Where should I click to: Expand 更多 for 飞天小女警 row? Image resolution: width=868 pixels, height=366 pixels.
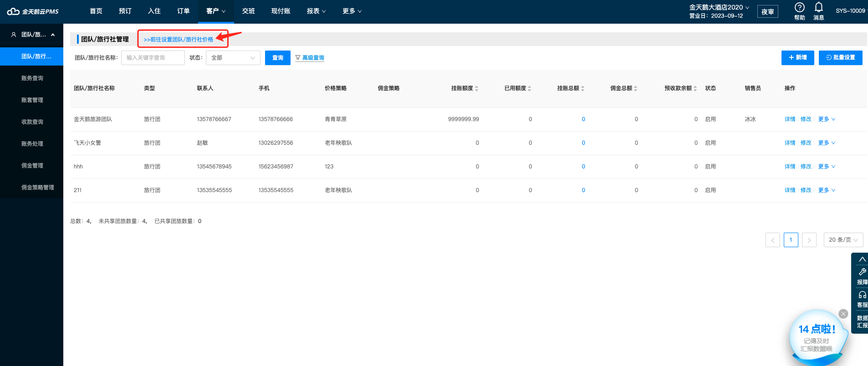point(827,143)
